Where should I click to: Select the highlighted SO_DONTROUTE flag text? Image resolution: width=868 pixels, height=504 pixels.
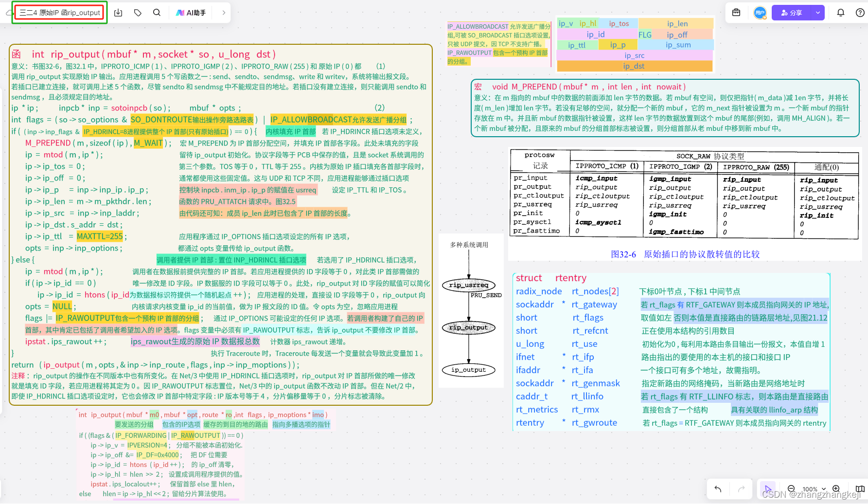192,120
